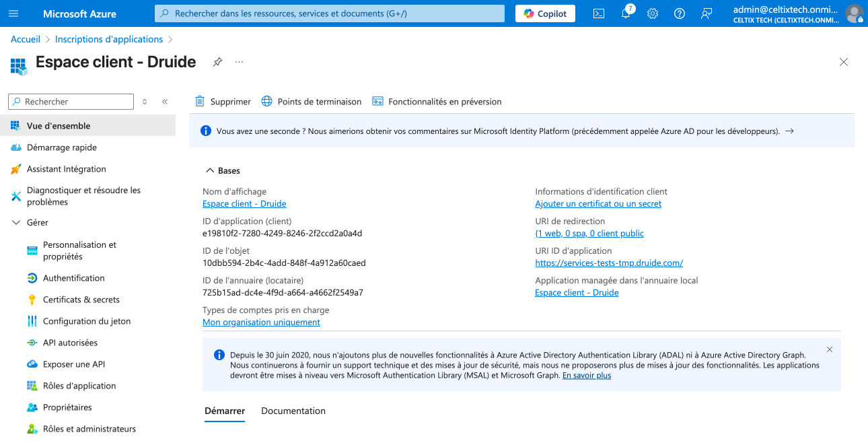Image resolution: width=868 pixels, height=443 pixels.
Task: Click the top resource search field
Action: coord(329,13)
